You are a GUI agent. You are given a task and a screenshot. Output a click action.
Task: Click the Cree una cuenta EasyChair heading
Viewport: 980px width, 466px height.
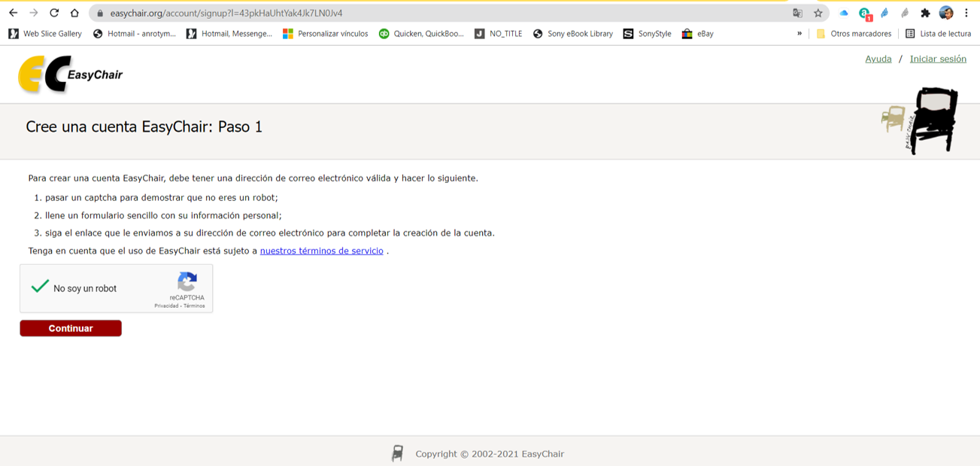click(144, 126)
